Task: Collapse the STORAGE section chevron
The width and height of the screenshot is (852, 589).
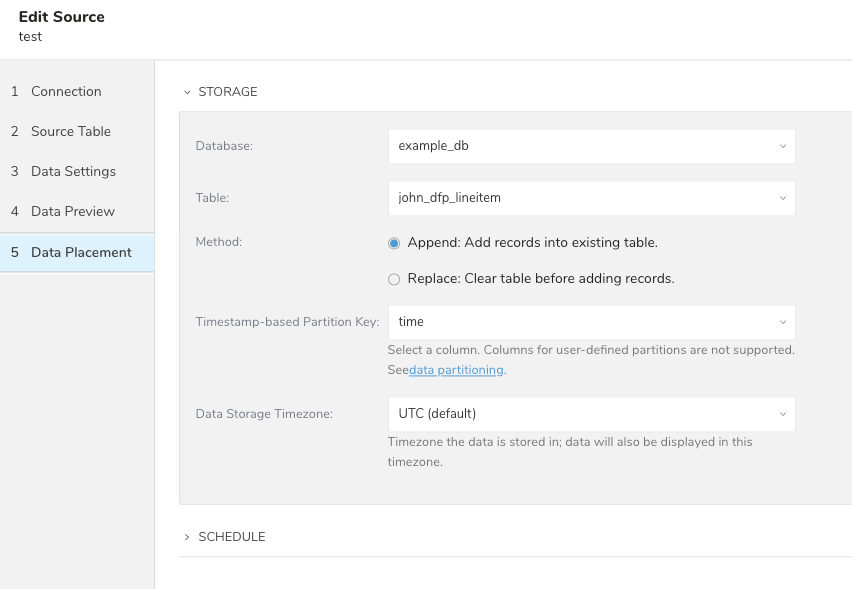Action: pyautogui.click(x=187, y=92)
